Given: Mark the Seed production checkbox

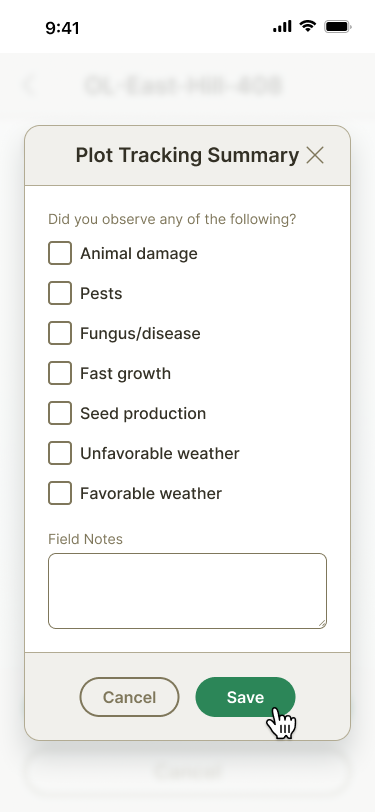Looking at the screenshot, I should (60, 413).
